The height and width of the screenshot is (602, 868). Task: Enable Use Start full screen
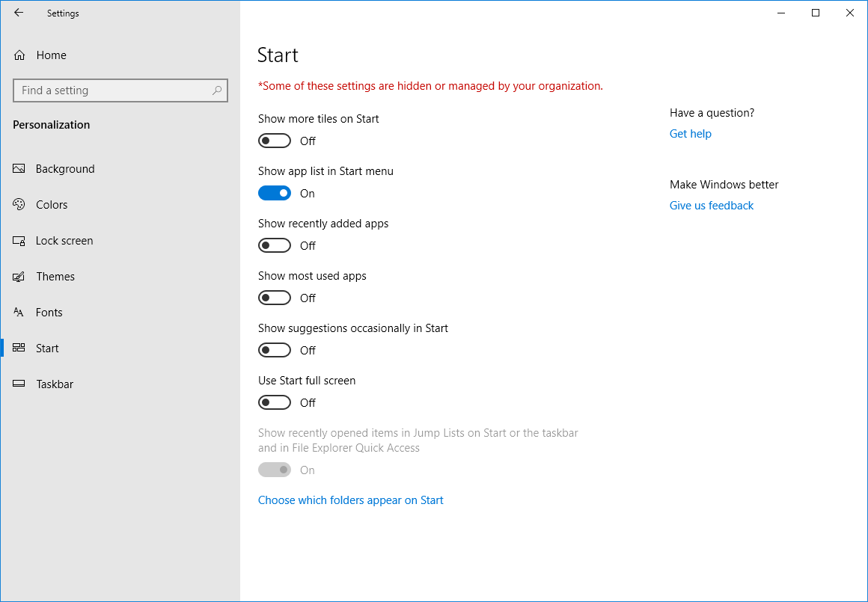[275, 402]
